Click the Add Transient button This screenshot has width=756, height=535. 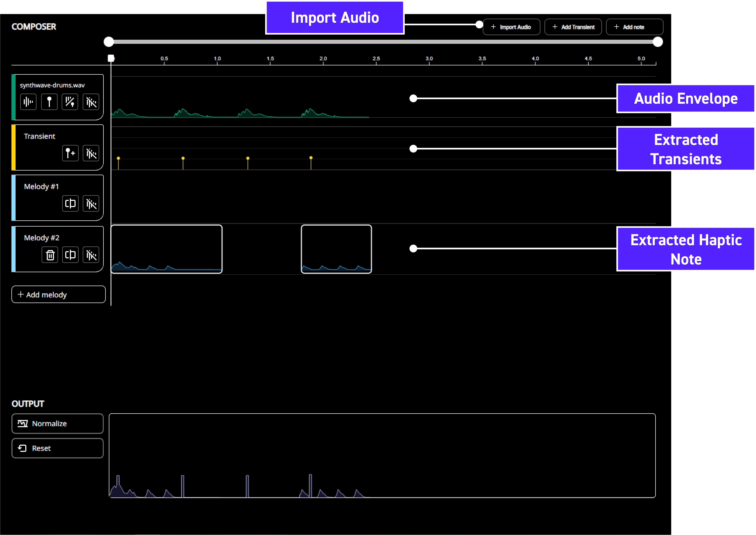[573, 27]
